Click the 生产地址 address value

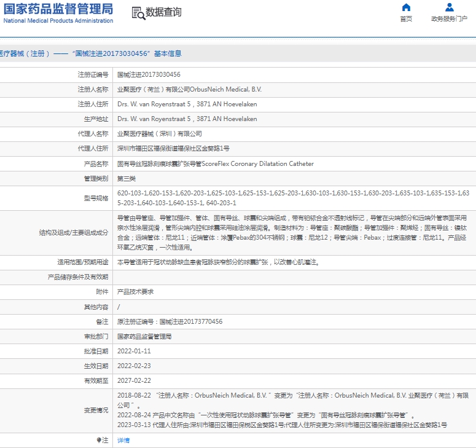click(187, 119)
